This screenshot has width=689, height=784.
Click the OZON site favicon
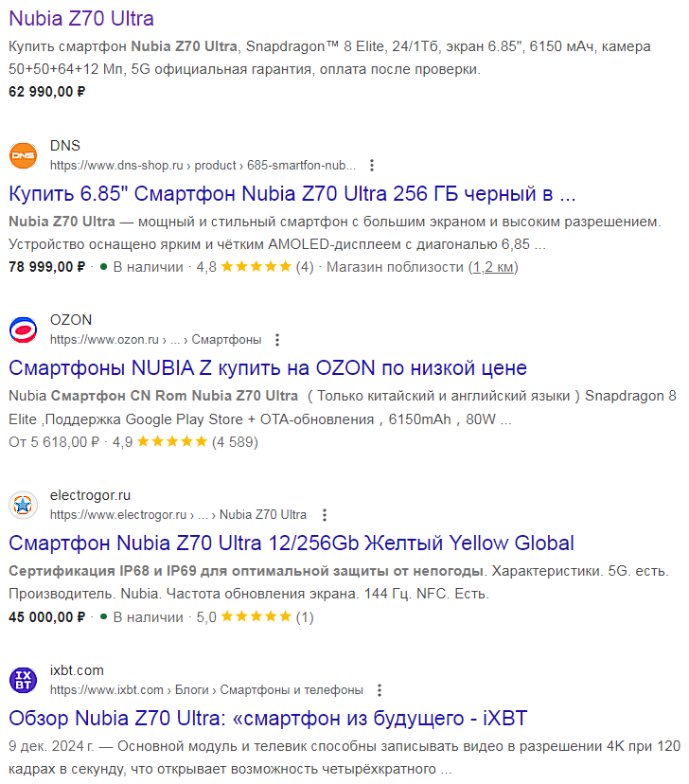click(x=23, y=330)
